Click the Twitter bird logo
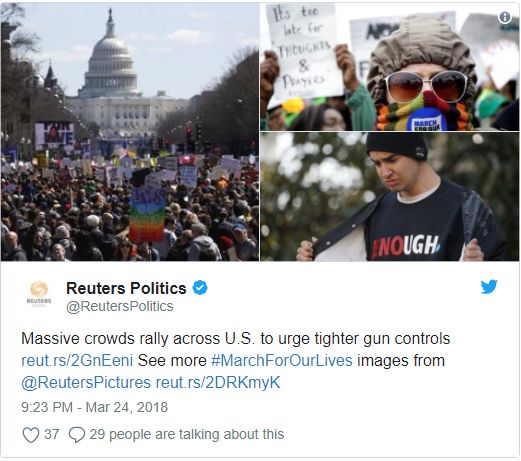The width and height of the screenshot is (521, 461). pos(489,287)
